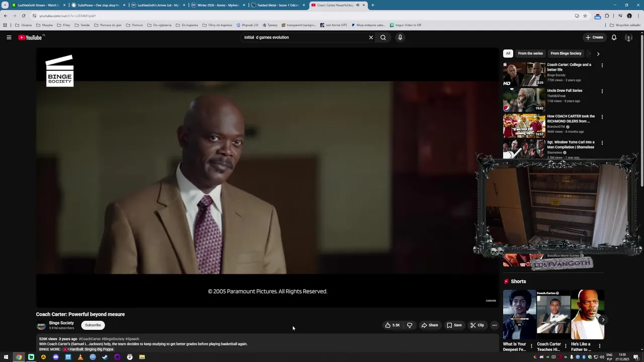Screen dimensions: 644x362
Task: Switch to Twisted Metal browser tab
Action: coord(277,5)
